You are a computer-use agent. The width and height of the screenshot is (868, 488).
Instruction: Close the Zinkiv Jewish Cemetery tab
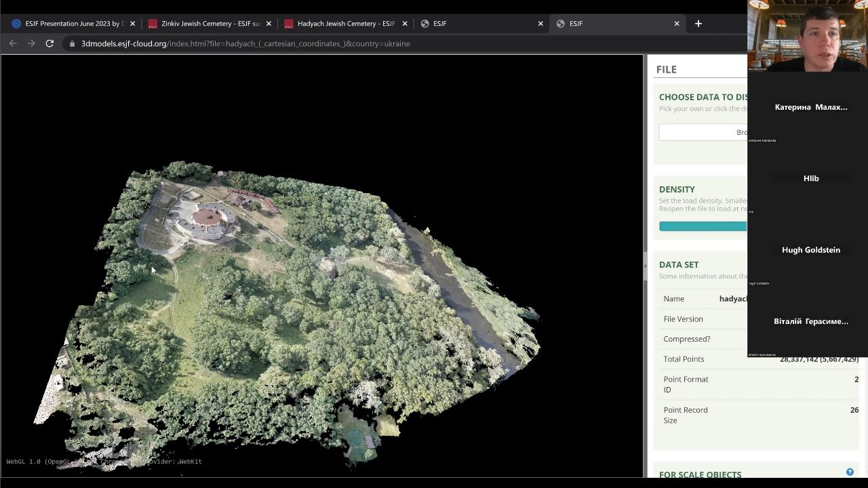[269, 24]
